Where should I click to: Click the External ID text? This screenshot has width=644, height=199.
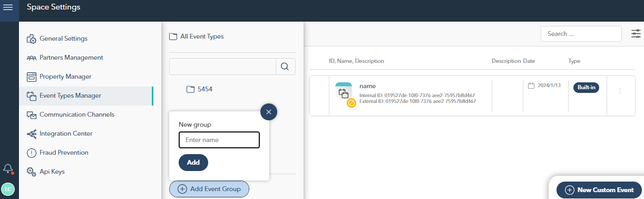tap(418, 101)
